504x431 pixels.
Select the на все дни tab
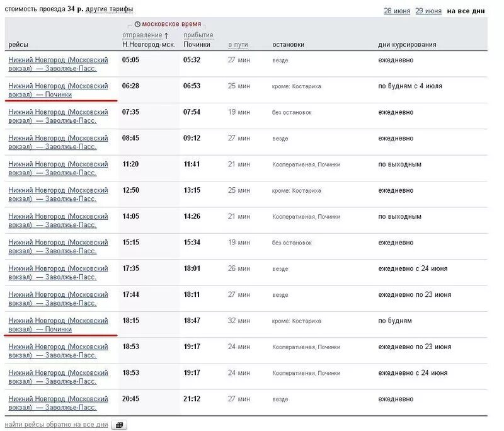tap(466, 11)
